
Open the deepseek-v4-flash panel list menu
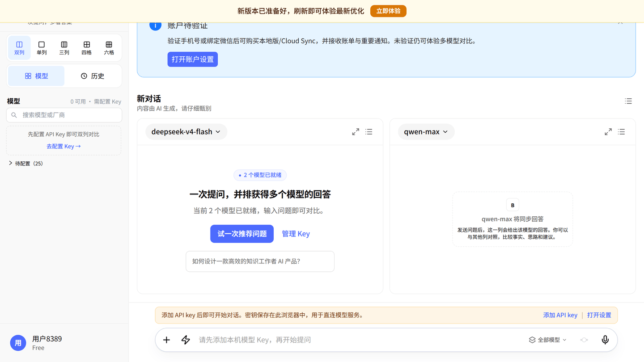[369, 132]
